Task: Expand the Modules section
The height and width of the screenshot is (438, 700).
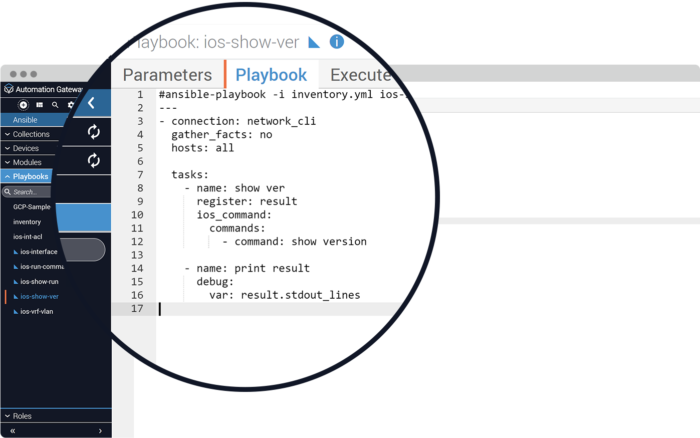Action: pos(26,162)
